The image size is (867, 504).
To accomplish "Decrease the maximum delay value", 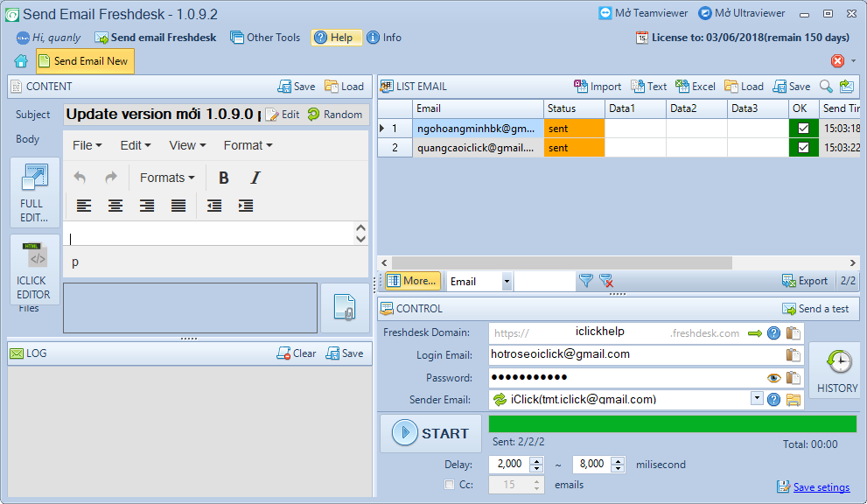I will [619, 469].
